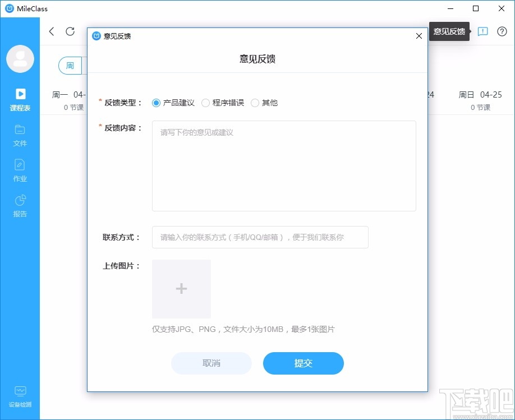Switch to the 周 week view

pyautogui.click(x=70, y=66)
